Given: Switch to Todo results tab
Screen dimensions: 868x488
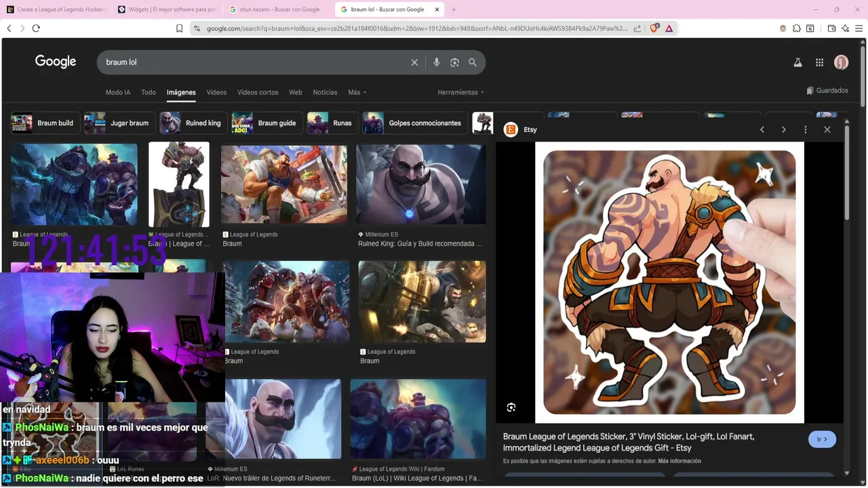Looking at the screenshot, I should click(x=149, y=92).
